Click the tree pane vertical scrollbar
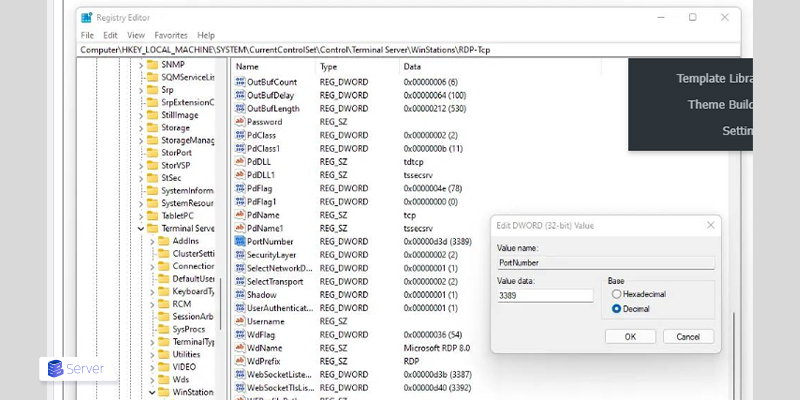This screenshot has width=800, height=400. 220,303
